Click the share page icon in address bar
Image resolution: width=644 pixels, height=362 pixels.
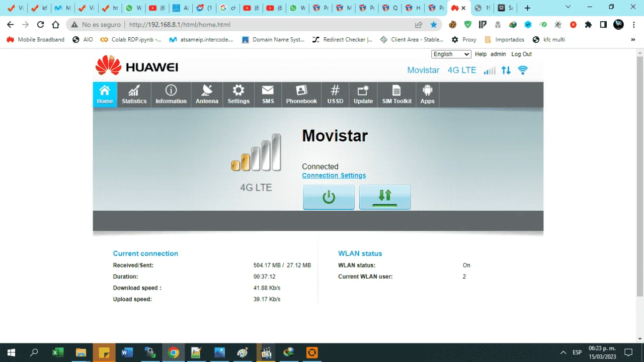coord(419,24)
